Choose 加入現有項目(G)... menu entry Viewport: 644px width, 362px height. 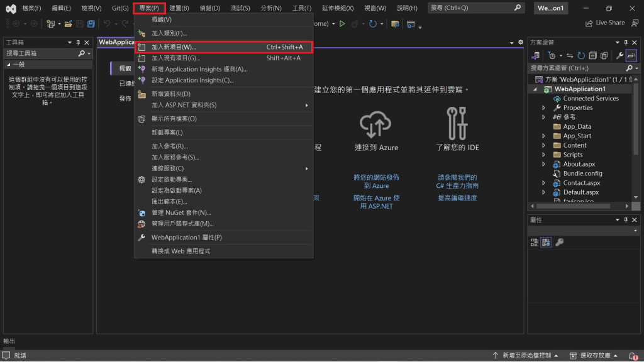[x=224, y=58]
